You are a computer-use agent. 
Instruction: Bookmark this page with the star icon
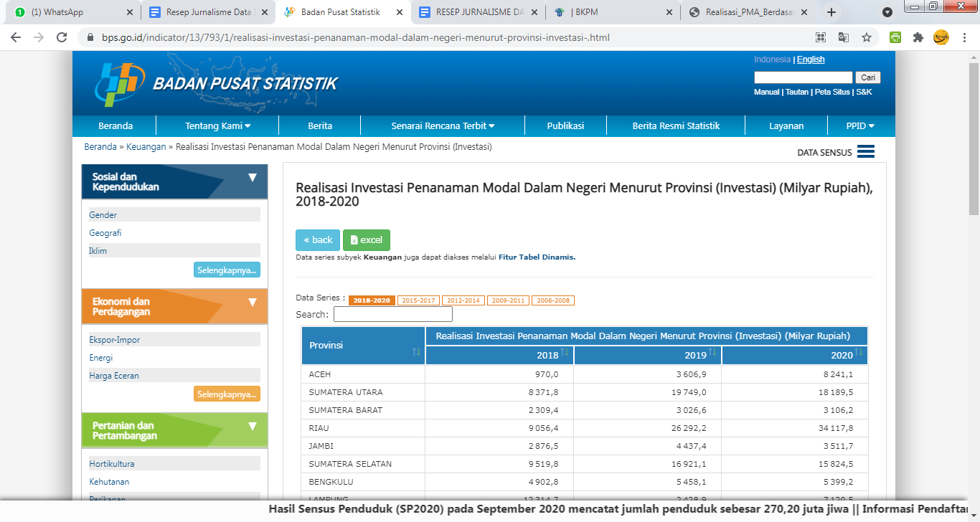click(867, 37)
